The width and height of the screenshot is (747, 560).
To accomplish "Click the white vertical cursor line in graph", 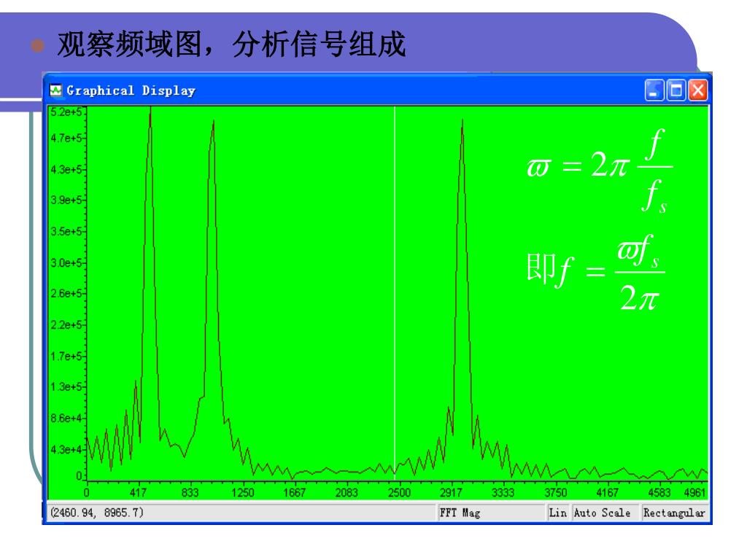I will click(x=395, y=293).
